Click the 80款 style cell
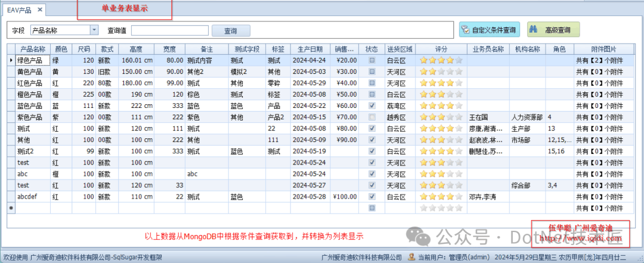The image size is (644, 263). pos(107,83)
